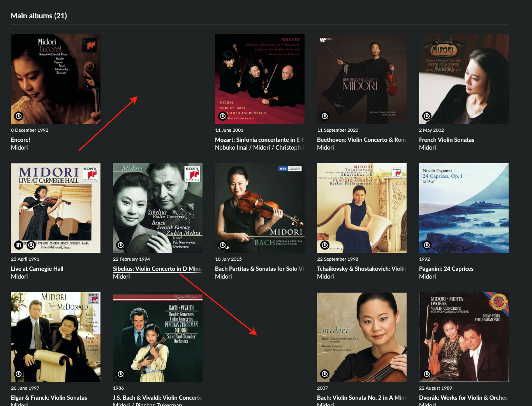Open the Mozart Sinfonia concertante cover art
Viewport: 532px width, 406px height.
click(x=260, y=79)
